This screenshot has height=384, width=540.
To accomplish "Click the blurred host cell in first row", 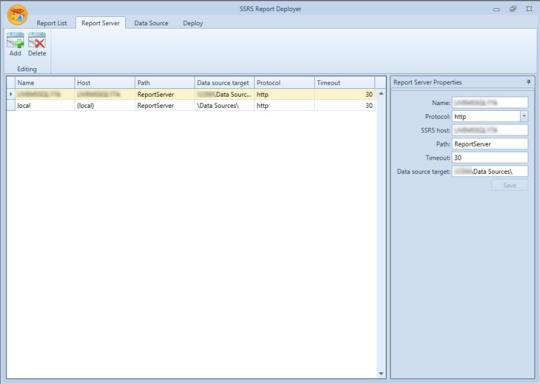I will (105, 94).
